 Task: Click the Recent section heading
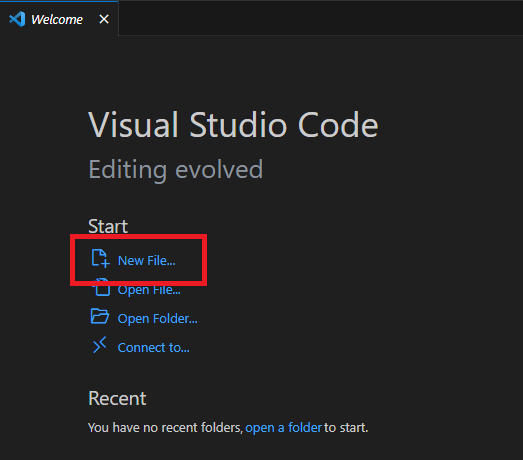coord(117,398)
